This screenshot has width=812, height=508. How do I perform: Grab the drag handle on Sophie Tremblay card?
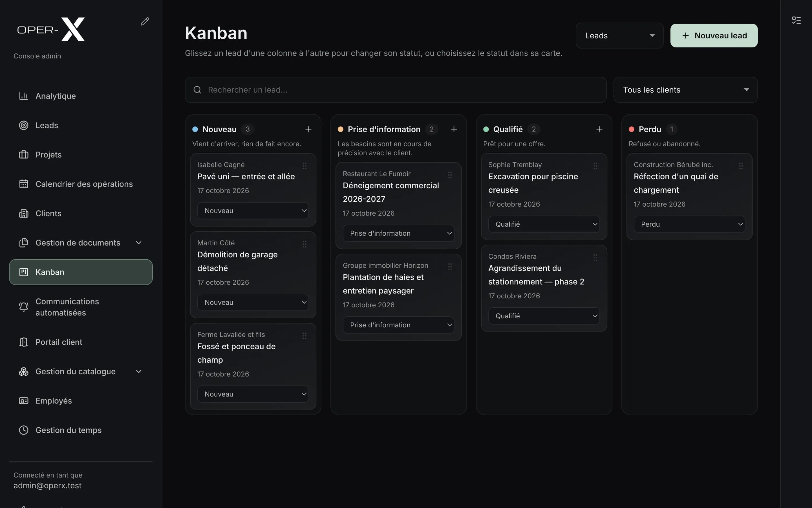(595, 166)
